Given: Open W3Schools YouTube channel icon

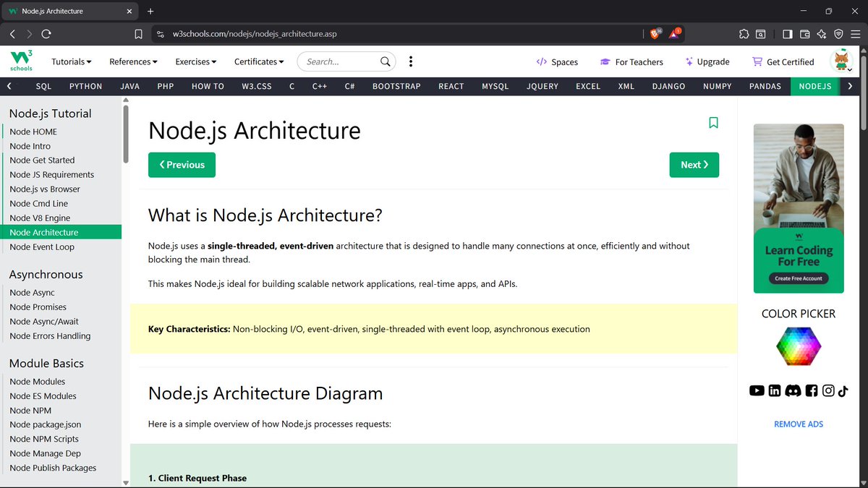Looking at the screenshot, I should pyautogui.click(x=757, y=390).
